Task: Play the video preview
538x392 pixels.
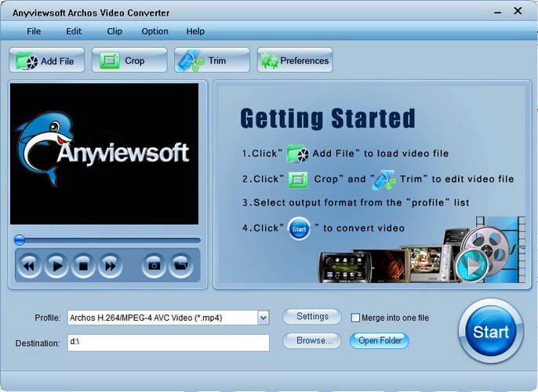Action: (56, 266)
